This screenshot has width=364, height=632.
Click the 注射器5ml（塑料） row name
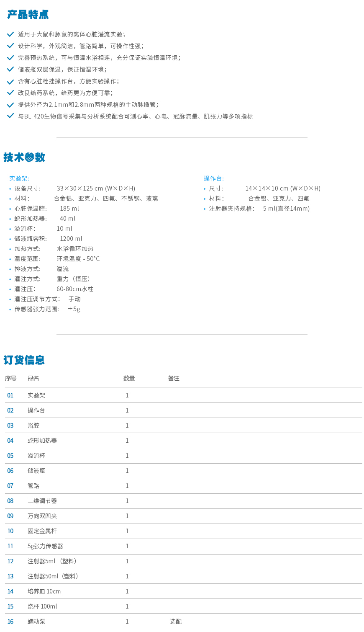click(x=53, y=561)
